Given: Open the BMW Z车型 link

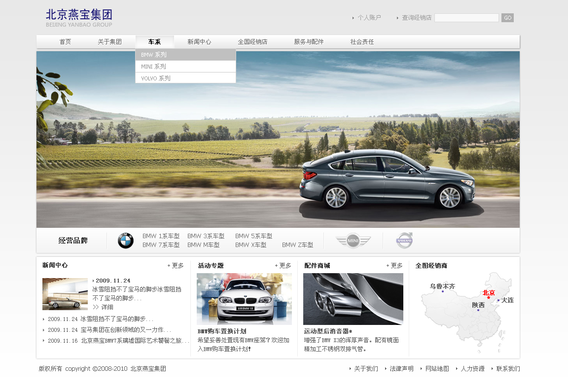Looking at the screenshot, I should pos(297,245).
